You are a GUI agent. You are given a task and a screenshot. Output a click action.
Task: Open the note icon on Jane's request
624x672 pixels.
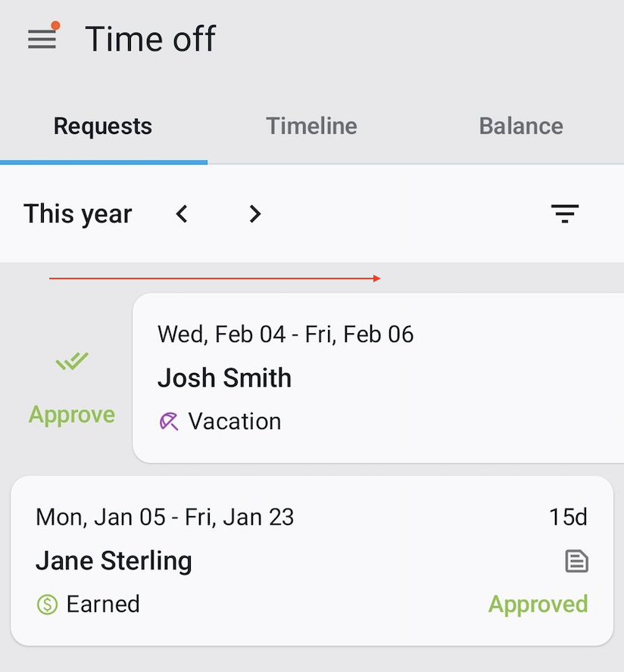point(576,562)
